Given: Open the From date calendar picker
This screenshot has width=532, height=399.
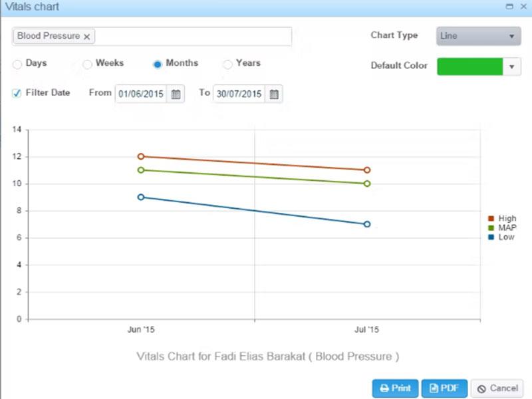Looking at the screenshot, I should pyautogui.click(x=176, y=94).
